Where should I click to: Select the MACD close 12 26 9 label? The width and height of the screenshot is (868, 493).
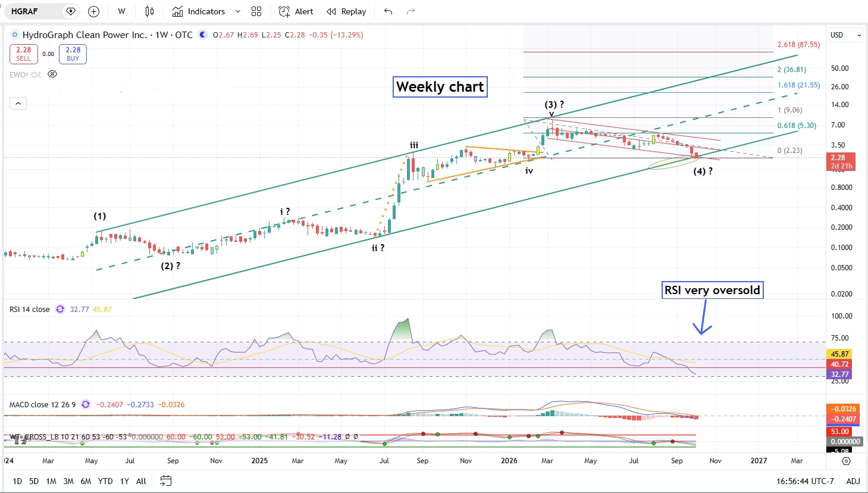(43, 404)
